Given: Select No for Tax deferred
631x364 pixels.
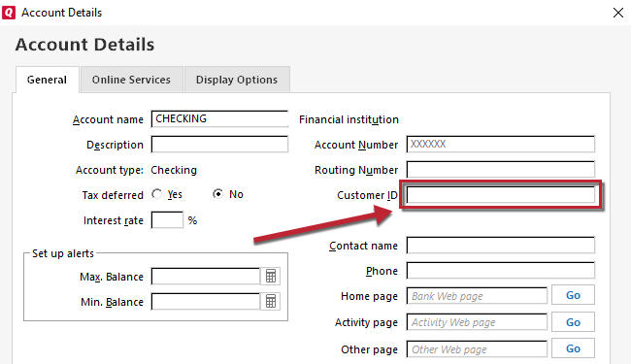Looking at the screenshot, I should point(217,194).
